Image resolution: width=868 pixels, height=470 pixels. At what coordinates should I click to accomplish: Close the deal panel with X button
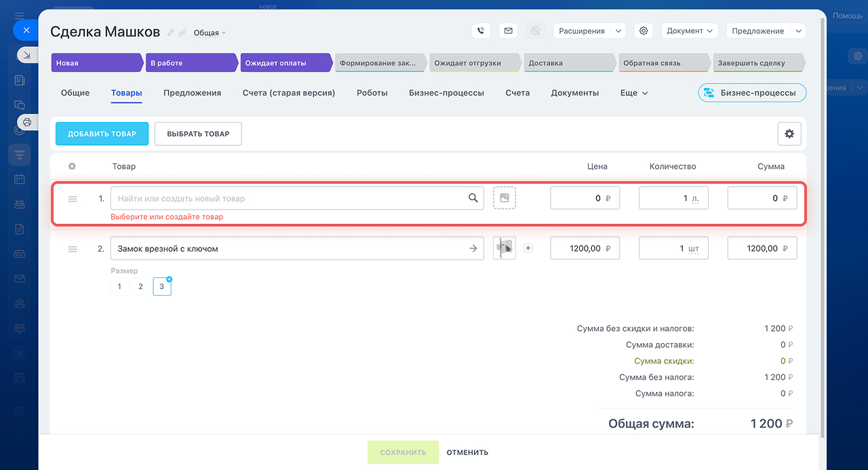tap(26, 31)
